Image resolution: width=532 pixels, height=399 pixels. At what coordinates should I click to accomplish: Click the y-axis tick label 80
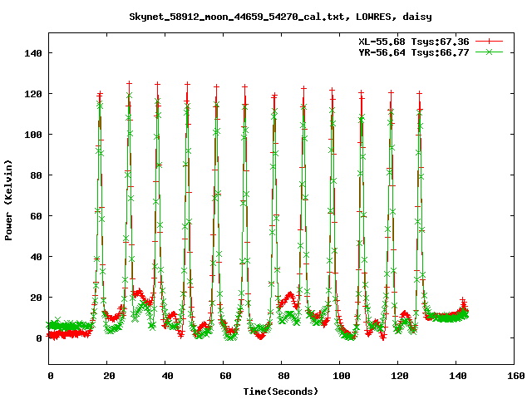36,175
